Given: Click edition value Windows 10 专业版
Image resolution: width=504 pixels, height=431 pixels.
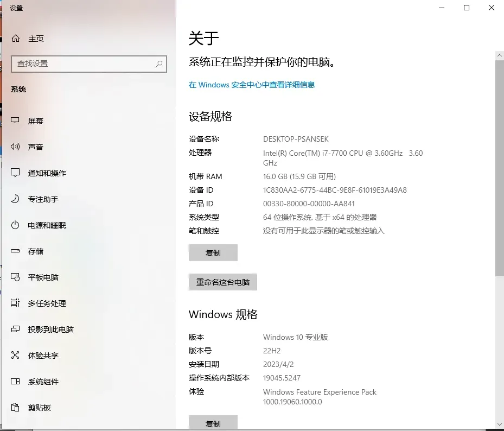Looking at the screenshot, I should pyautogui.click(x=295, y=337).
